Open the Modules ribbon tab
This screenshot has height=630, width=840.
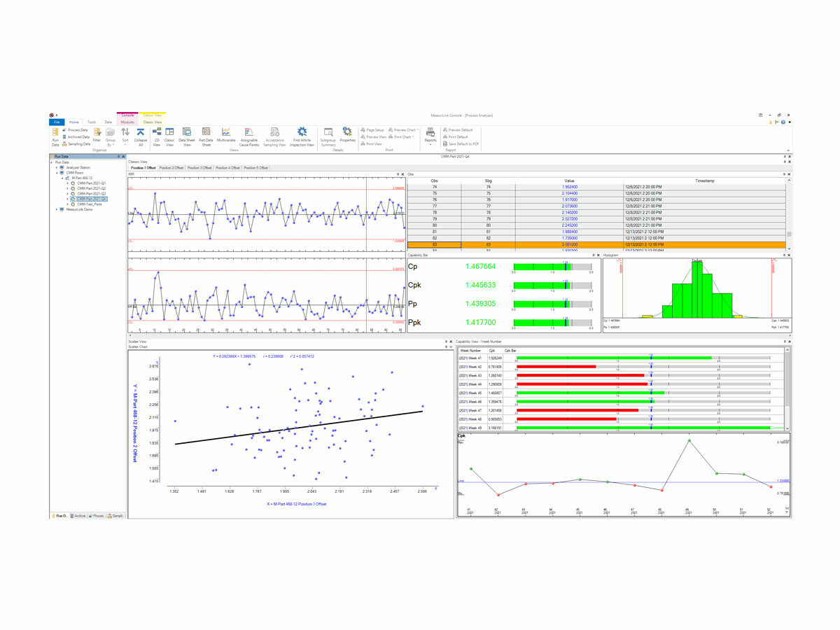click(127, 122)
